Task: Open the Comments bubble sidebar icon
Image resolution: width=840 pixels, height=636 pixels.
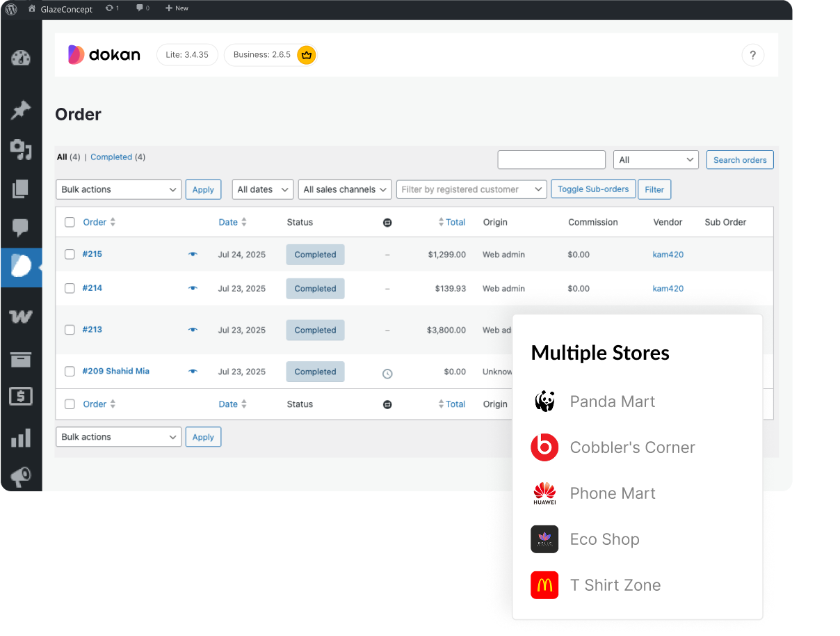Action: coord(21,228)
